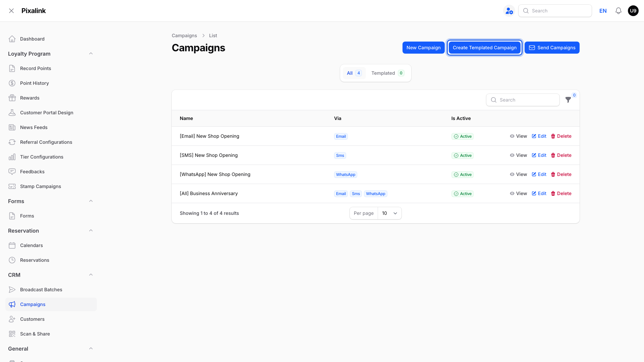Image resolution: width=644 pixels, height=362 pixels.
Task: Click the News Feeds newspaper icon
Action: point(12,127)
